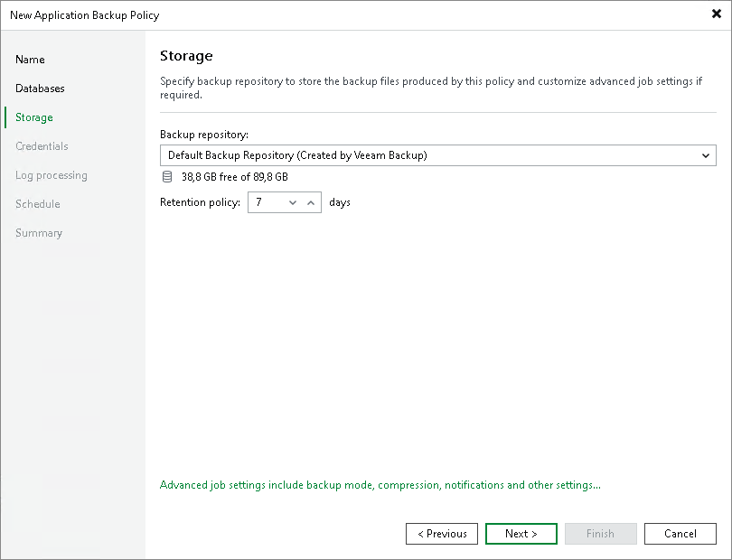Open the Summary wizard step
732x560 pixels.
39,232
